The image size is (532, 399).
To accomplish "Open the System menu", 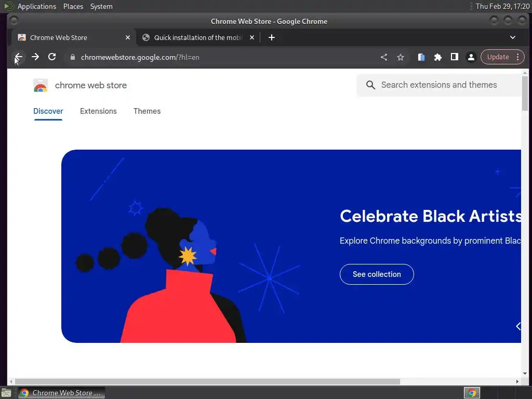I will [x=101, y=6].
